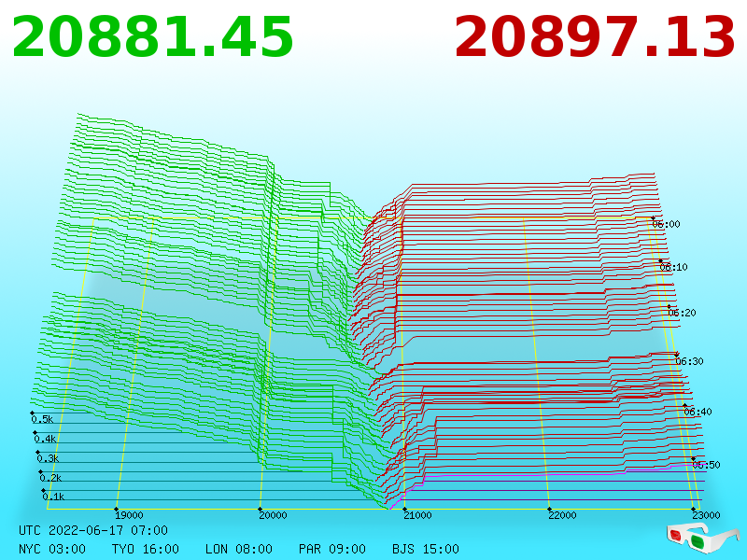Click the BJS 15:00 clock text
The image size is (747, 560).
click(x=426, y=549)
